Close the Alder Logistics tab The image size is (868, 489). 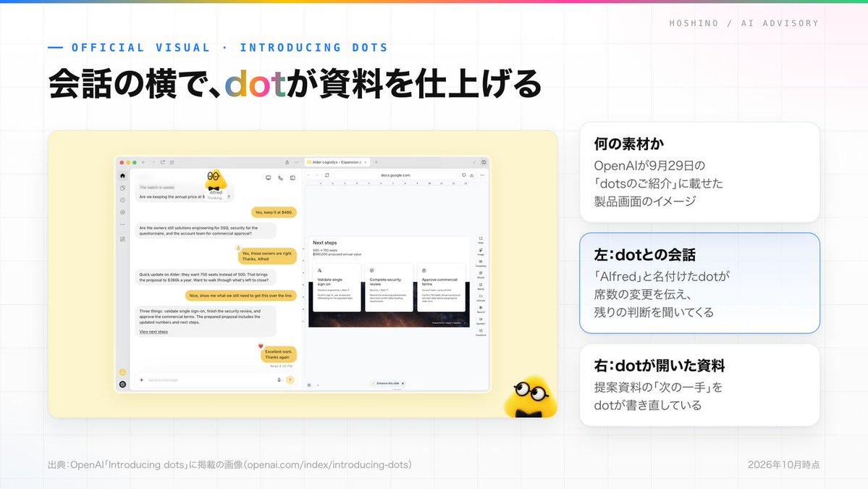[366, 162]
